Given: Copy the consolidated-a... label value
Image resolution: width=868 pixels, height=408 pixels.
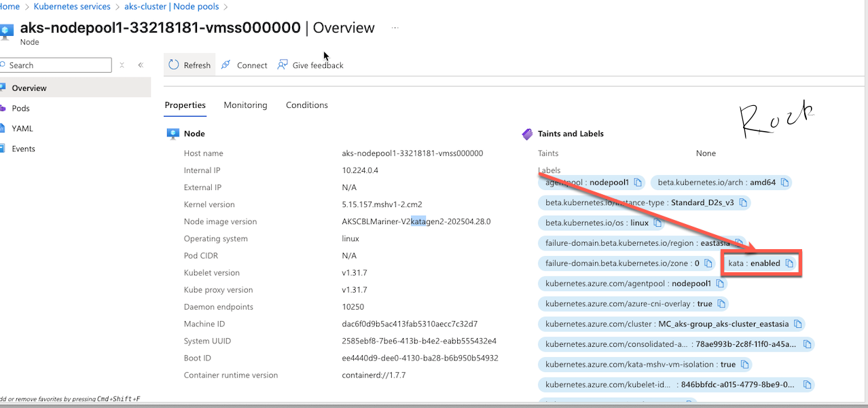Looking at the screenshot, I should pyautogui.click(x=806, y=344).
